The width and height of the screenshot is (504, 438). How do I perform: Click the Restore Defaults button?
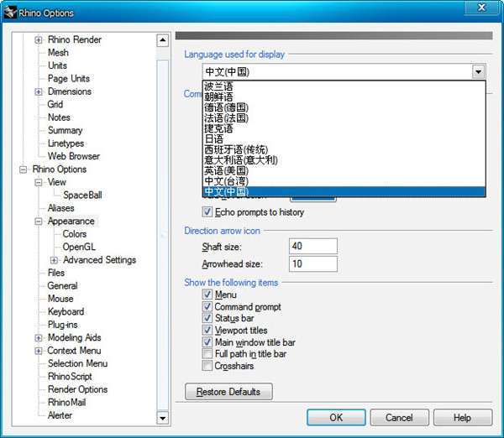(228, 392)
